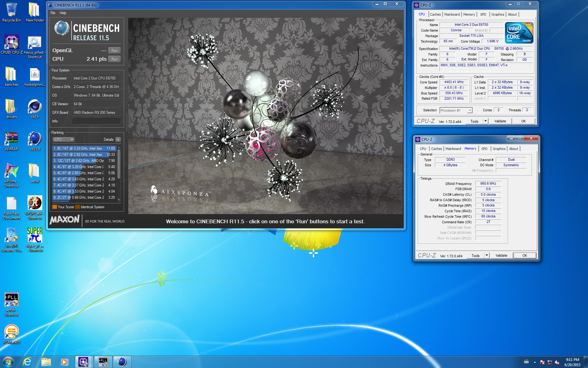Click the ranking Details arrow button

click(118, 140)
